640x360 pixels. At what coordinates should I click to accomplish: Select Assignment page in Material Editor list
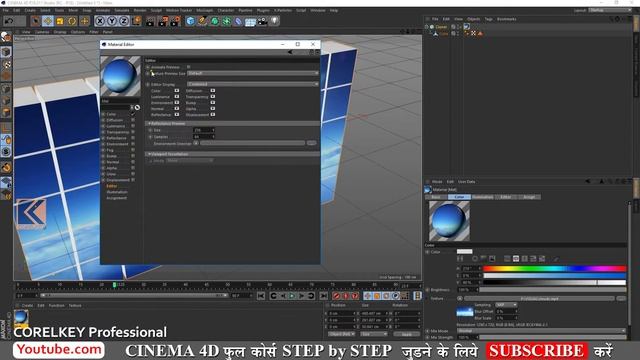tap(116, 198)
